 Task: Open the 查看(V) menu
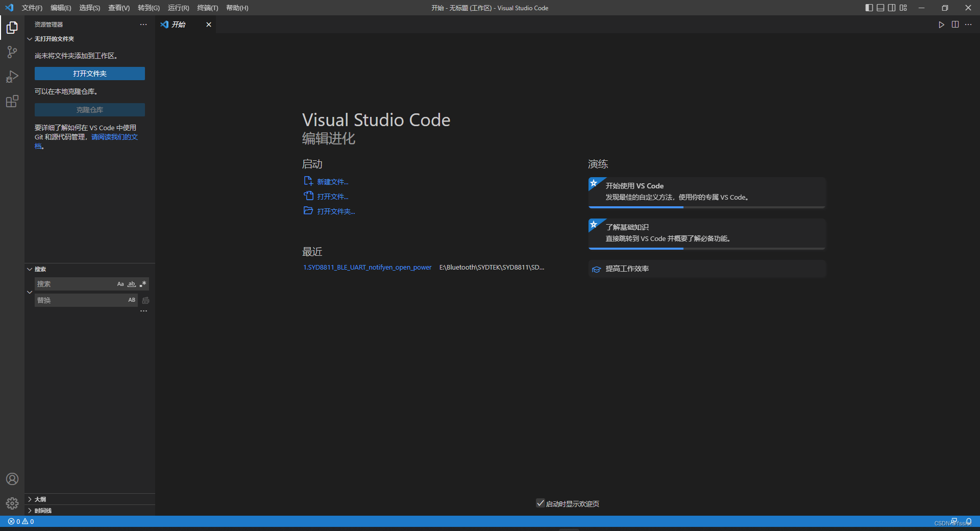(119, 8)
